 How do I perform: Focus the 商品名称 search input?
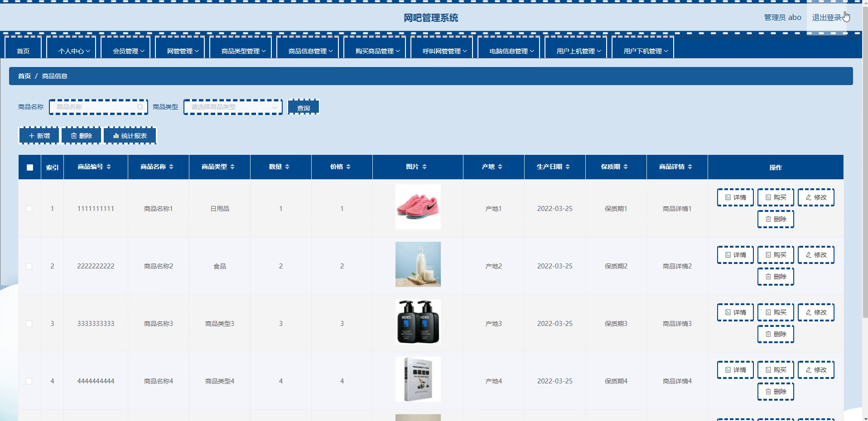pyautogui.click(x=98, y=107)
